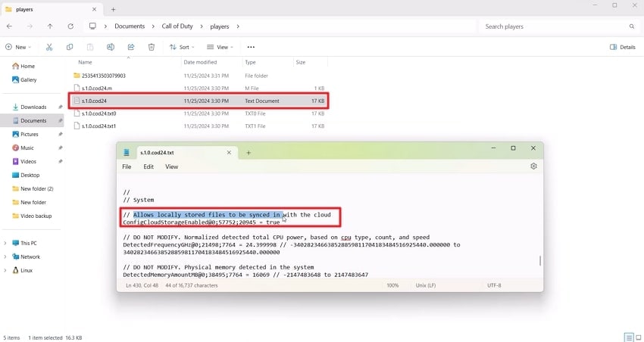
Task: Sort by Type column header
Action: 250,62
